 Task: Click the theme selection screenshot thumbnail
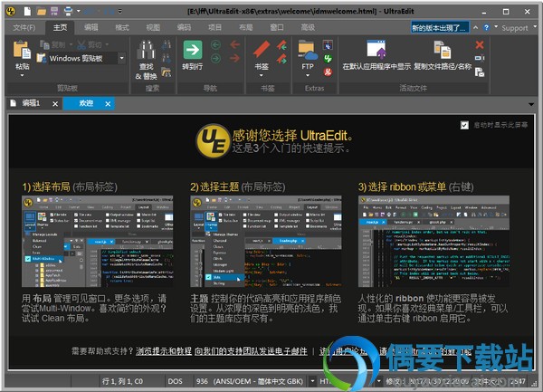(x=265, y=242)
